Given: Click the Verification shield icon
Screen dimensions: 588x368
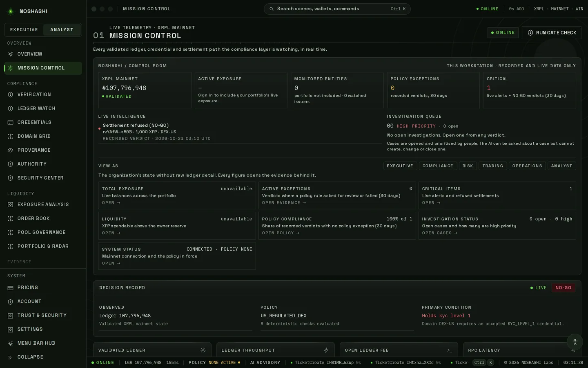Looking at the screenshot, I should 11,94.
